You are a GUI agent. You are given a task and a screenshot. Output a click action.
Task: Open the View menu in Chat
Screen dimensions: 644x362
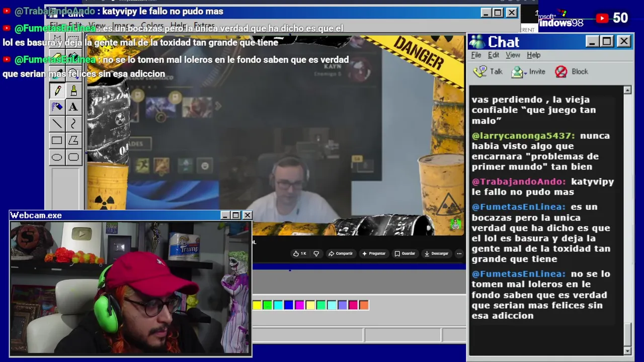tap(513, 55)
